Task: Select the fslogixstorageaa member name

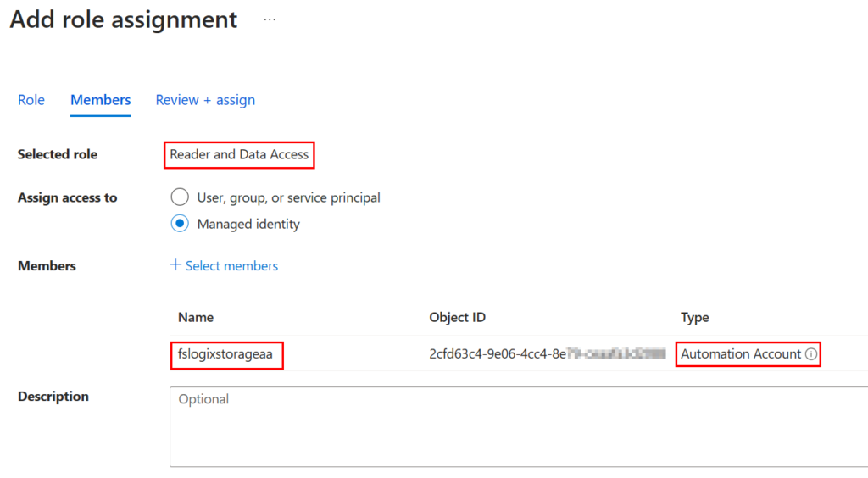Action: click(x=225, y=354)
